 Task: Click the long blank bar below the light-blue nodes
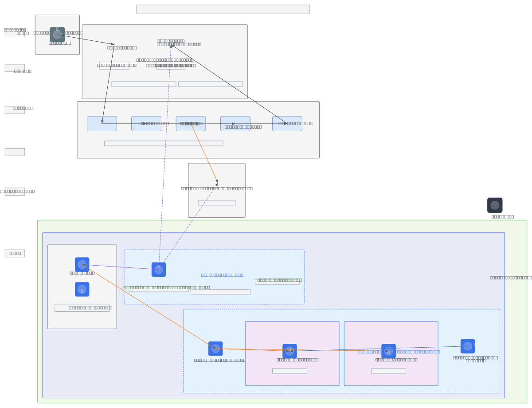click(x=164, y=143)
